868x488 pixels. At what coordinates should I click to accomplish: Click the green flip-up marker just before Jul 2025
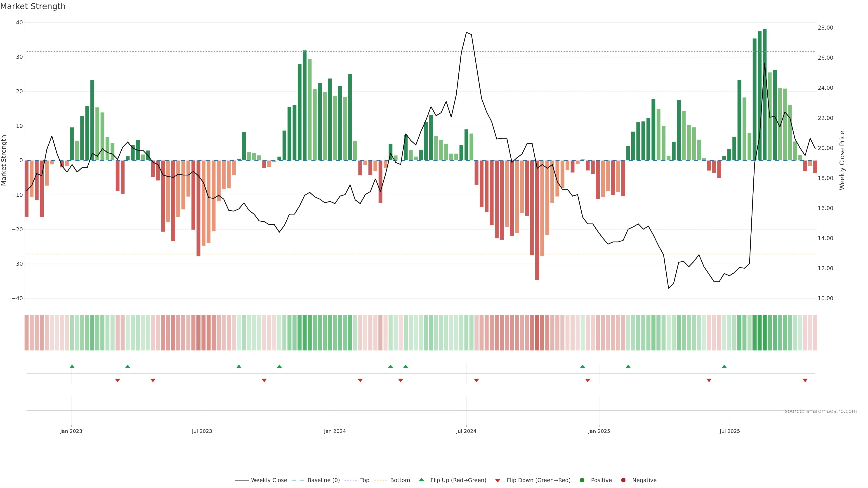(x=724, y=366)
